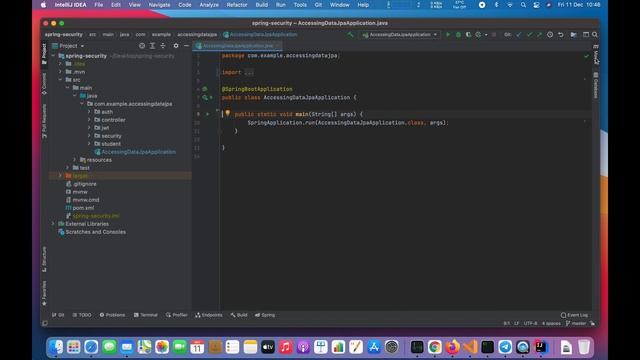Open the Navigate menu

click(159, 5)
